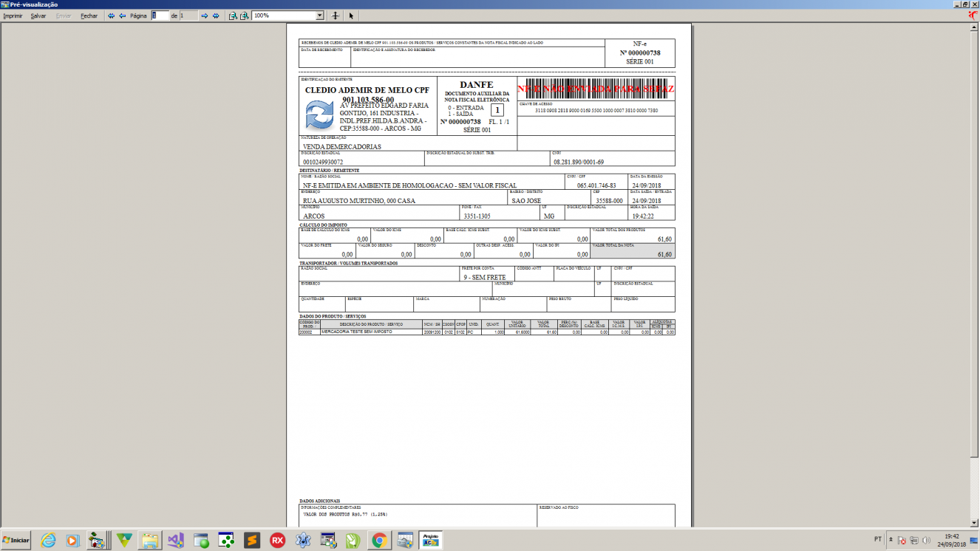Go to the first page arrow
This screenshot has height=551, width=980.
[x=112, y=16]
